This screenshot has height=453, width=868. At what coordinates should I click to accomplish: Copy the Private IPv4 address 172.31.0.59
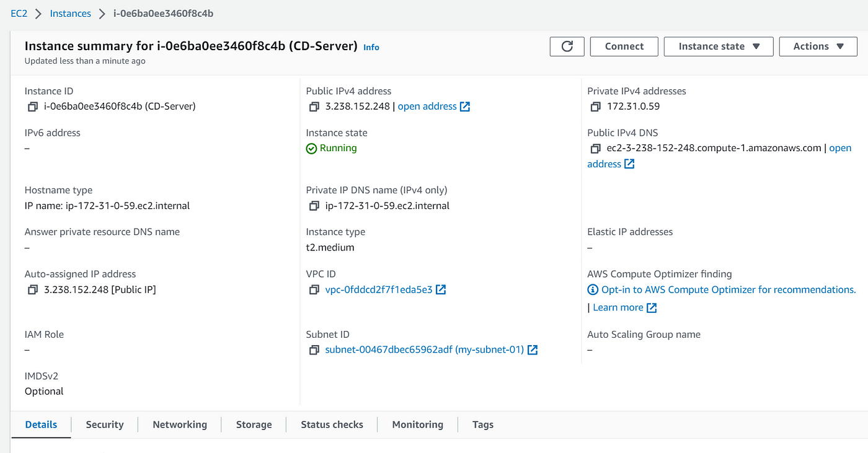595,107
